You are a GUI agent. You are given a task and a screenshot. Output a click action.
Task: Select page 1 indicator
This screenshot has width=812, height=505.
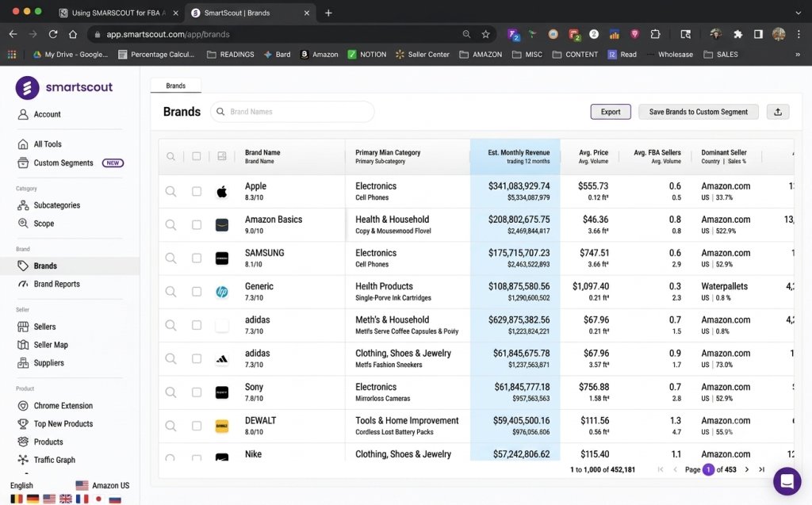(708, 470)
